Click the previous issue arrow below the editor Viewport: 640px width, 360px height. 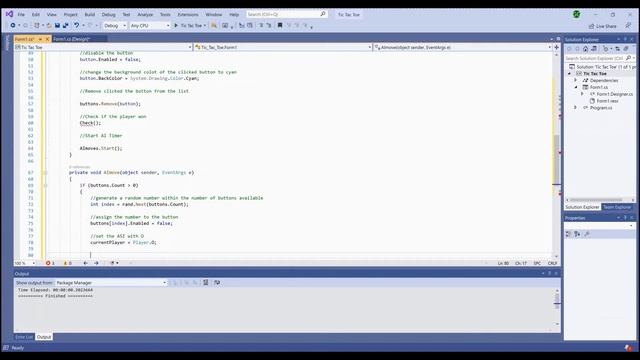(x=85, y=263)
